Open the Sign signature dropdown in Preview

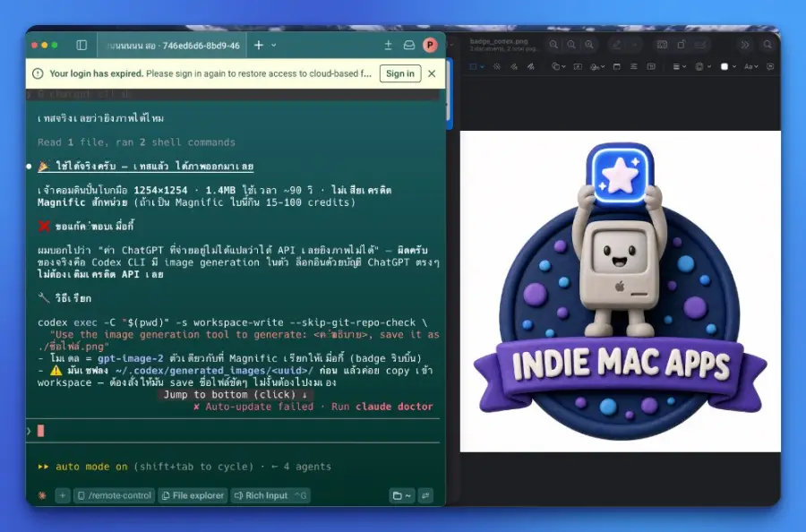coord(597,66)
